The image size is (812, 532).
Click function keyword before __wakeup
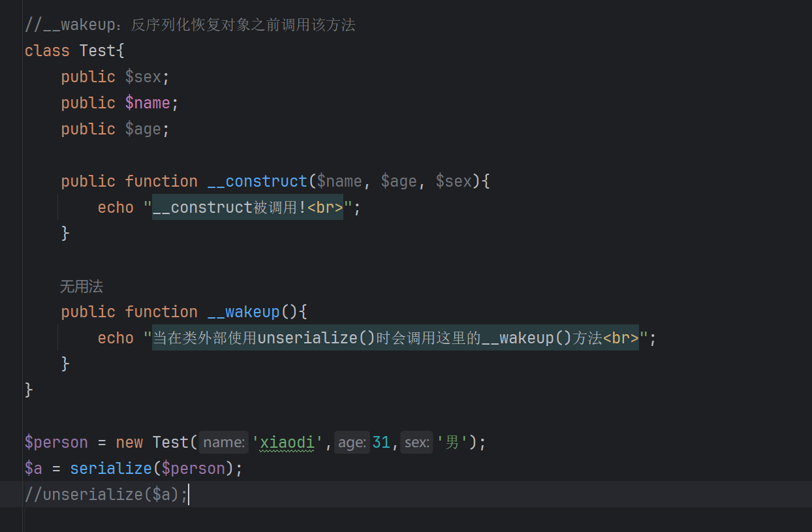[161, 312]
